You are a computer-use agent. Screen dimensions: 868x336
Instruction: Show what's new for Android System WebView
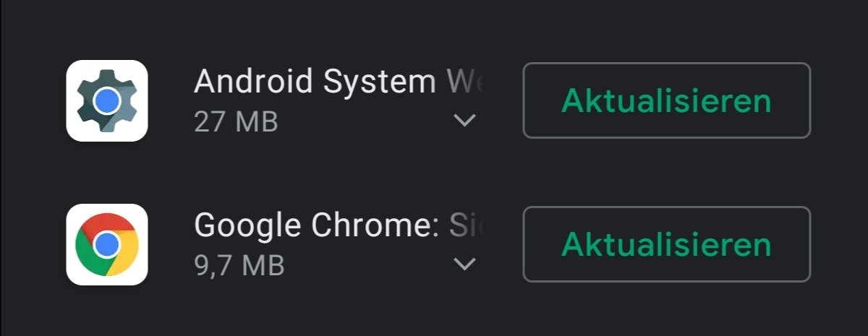point(464,121)
